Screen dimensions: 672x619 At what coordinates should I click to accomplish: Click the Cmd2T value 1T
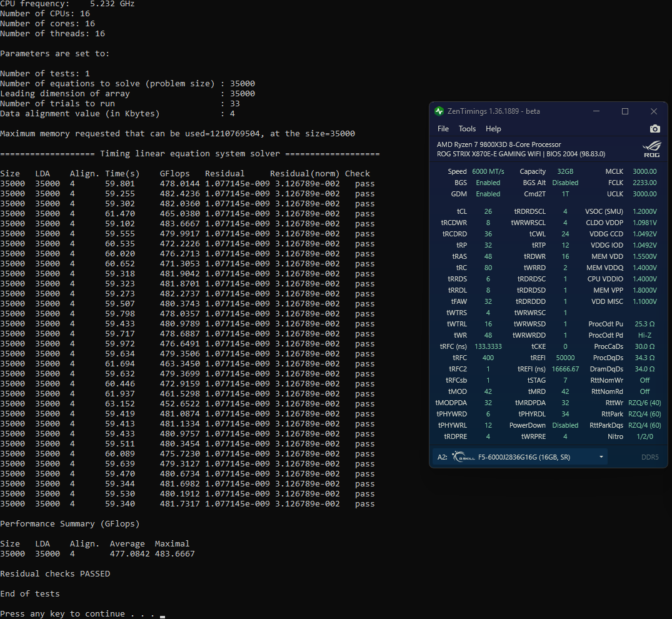pos(565,194)
